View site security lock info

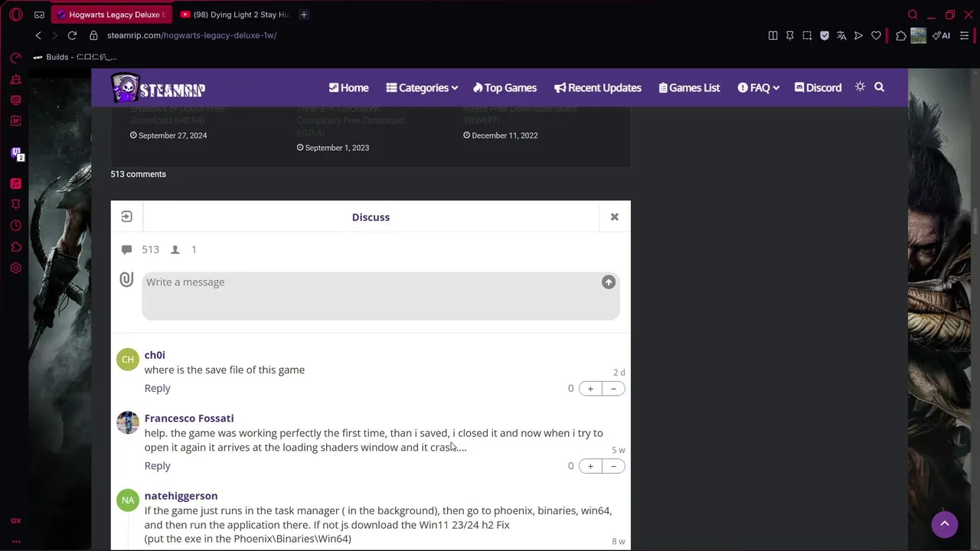(93, 35)
